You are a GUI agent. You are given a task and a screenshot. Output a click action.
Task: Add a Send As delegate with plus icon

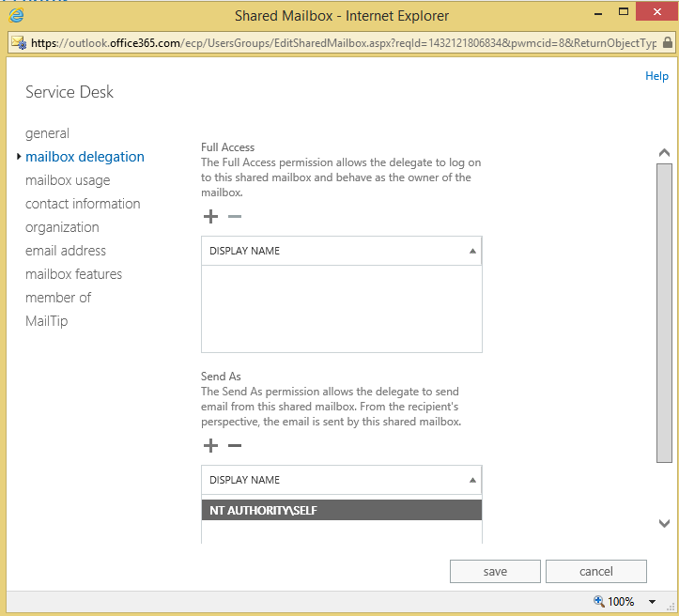pos(210,445)
